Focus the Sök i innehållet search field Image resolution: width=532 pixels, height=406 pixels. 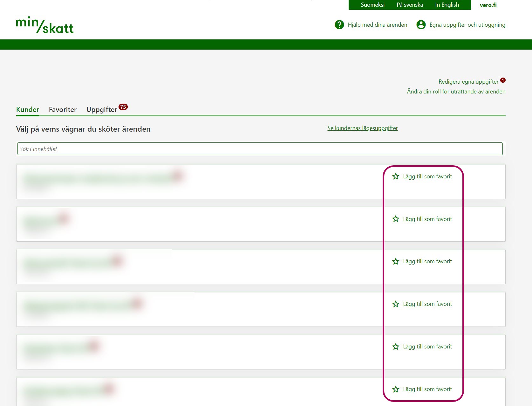[x=260, y=149]
